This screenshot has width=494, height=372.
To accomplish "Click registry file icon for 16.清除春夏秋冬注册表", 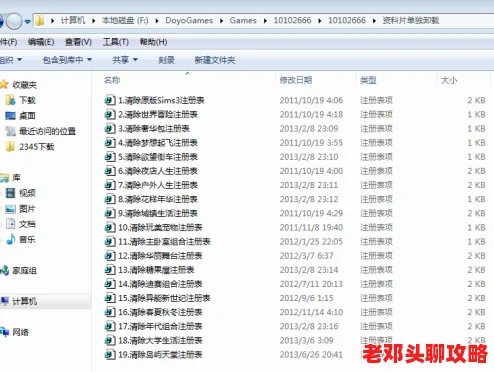I will pyautogui.click(x=110, y=312).
